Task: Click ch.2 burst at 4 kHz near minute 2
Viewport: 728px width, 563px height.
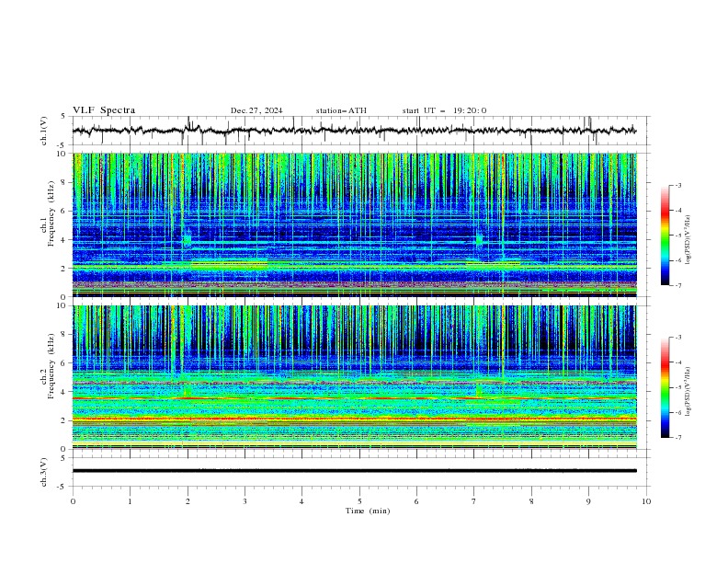Action: point(188,389)
